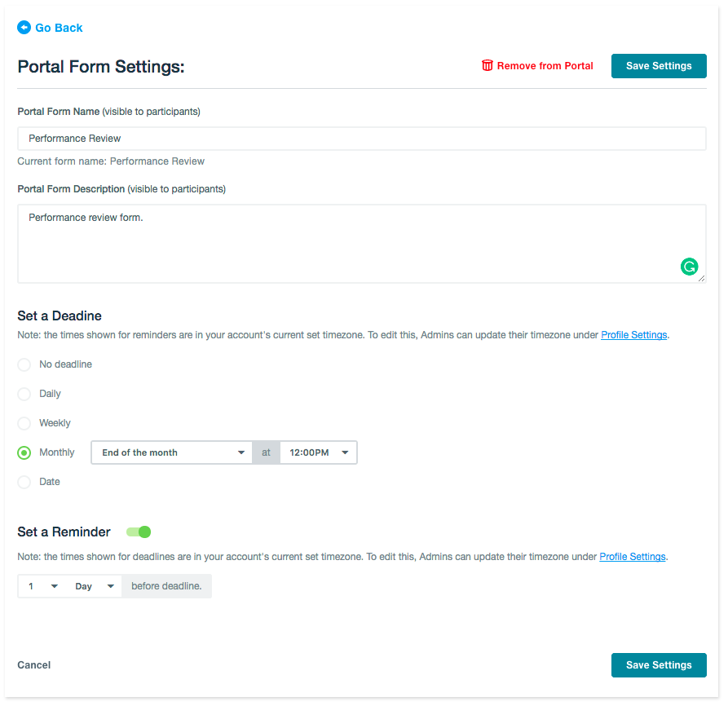Open the reminder number dropdown
The width and height of the screenshot is (728, 706).
(x=42, y=586)
